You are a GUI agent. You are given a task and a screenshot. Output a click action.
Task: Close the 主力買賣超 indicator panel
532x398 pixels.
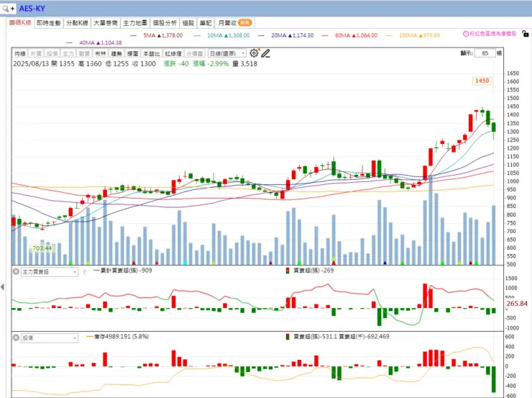click(16, 271)
